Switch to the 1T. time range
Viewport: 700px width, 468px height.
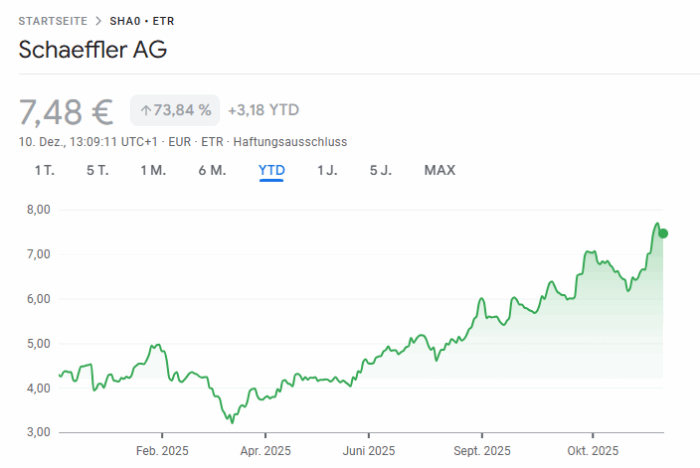pyautogui.click(x=44, y=170)
